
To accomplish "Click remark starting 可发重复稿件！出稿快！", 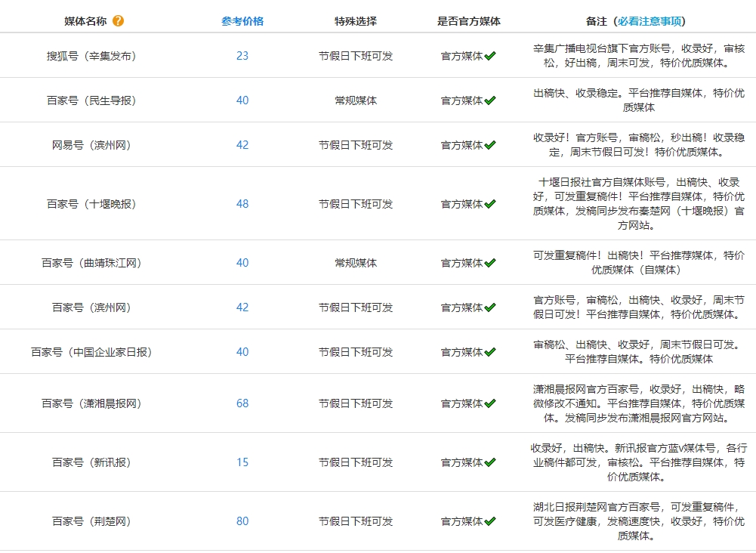I will [x=639, y=262].
